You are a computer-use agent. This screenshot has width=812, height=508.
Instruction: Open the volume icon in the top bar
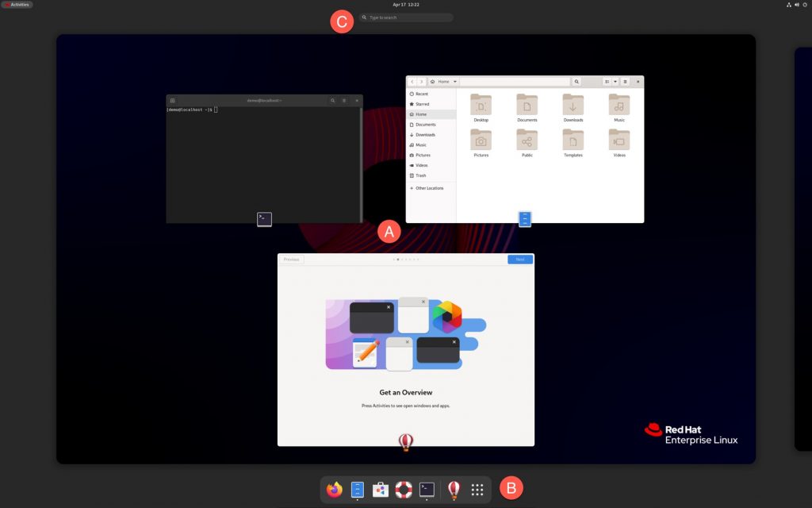click(x=796, y=4)
